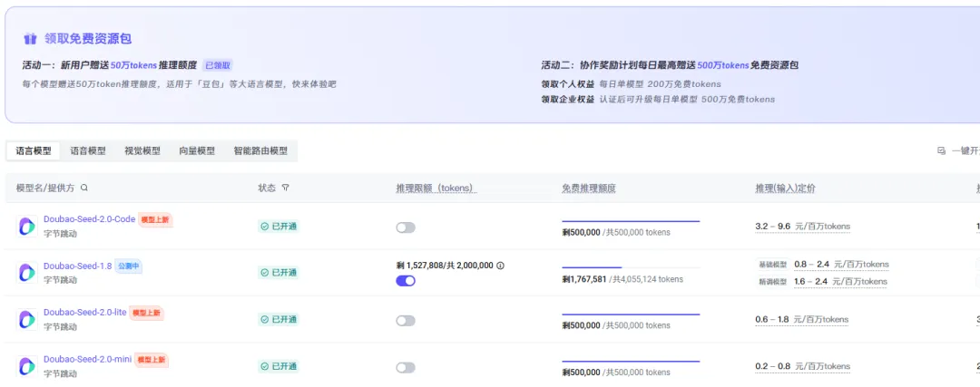980x387 pixels.
Task: Click the 已领取 button in 活动一
Action: [x=218, y=65]
